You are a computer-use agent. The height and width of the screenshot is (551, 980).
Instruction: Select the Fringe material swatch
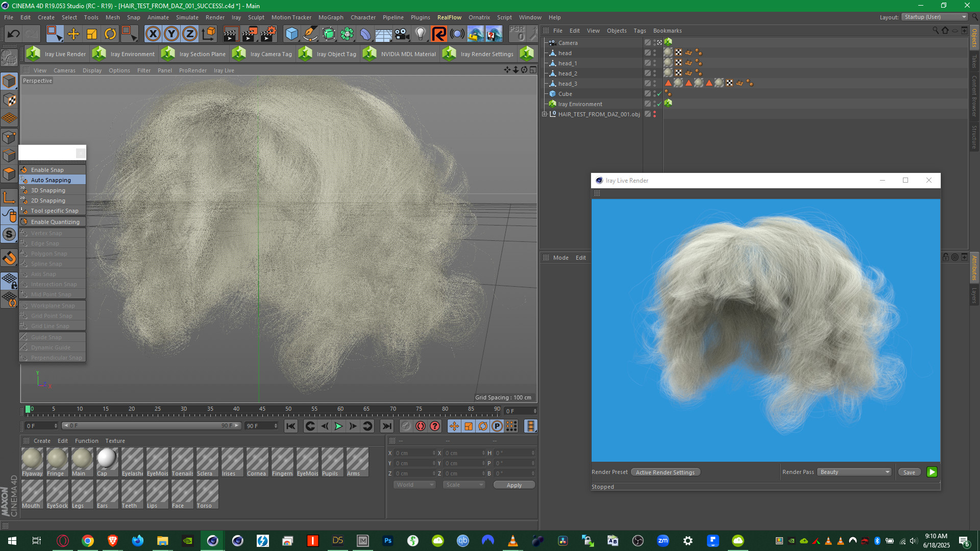point(57,462)
